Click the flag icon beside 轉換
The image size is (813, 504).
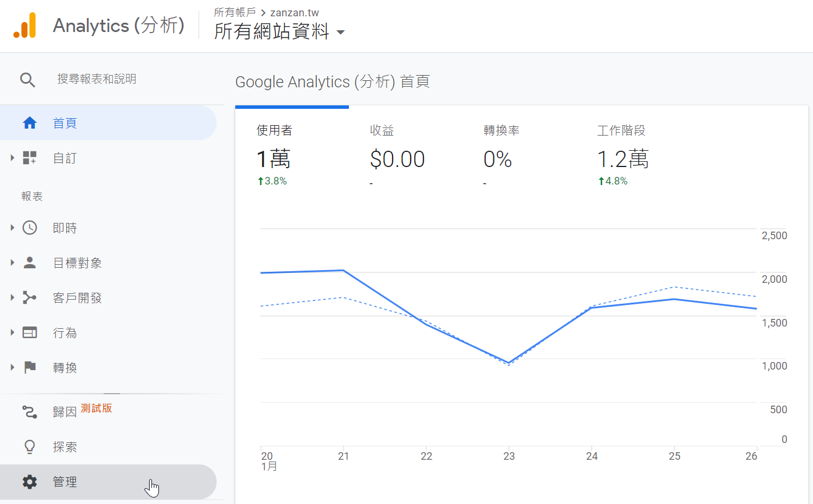(29, 367)
